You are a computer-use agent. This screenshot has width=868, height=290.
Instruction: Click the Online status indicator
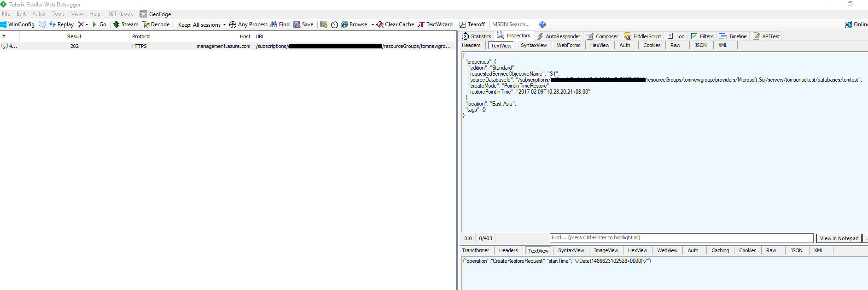(856, 24)
